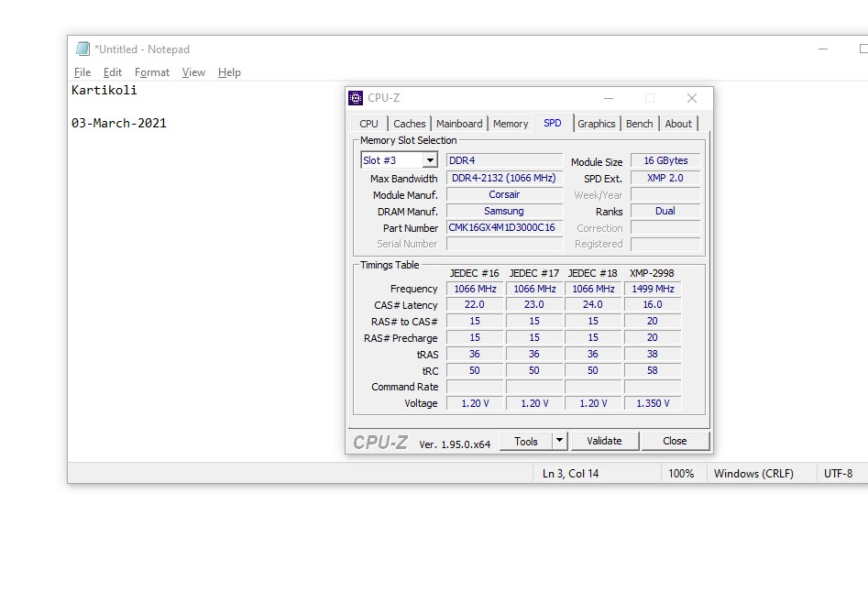Expand the Tools button dropdown arrow
The height and width of the screenshot is (592, 868).
tap(559, 441)
